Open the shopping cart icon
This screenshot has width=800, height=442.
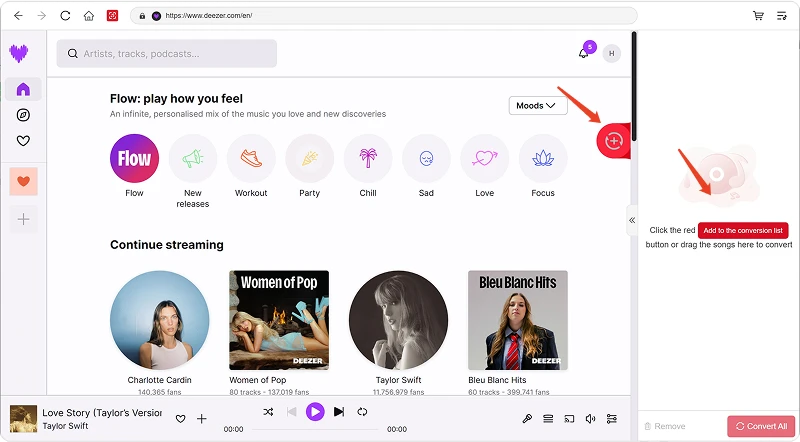click(x=758, y=16)
